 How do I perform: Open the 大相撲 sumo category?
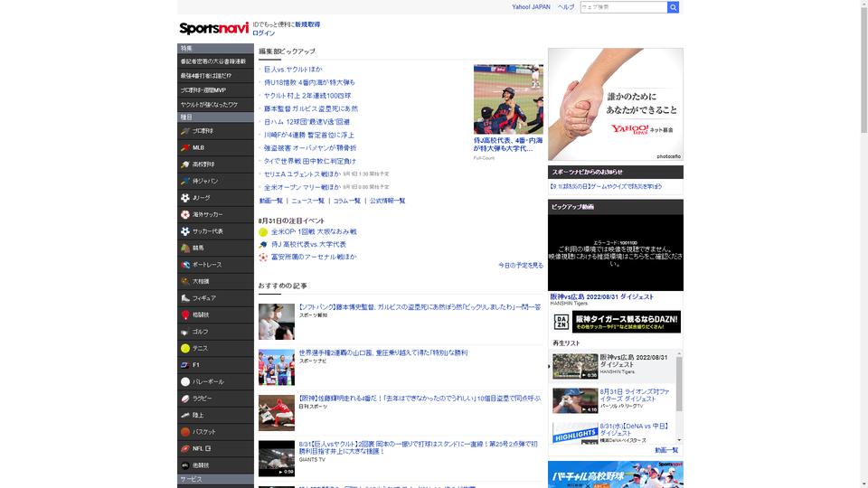tap(215, 281)
